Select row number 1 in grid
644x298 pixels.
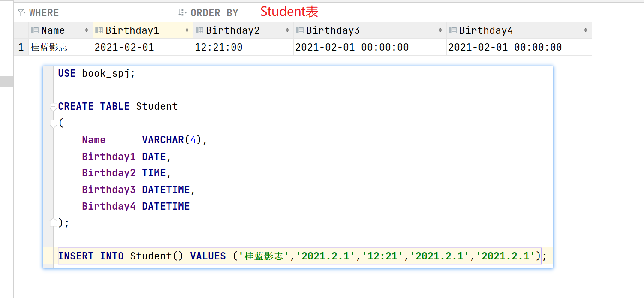[x=21, y=47]
